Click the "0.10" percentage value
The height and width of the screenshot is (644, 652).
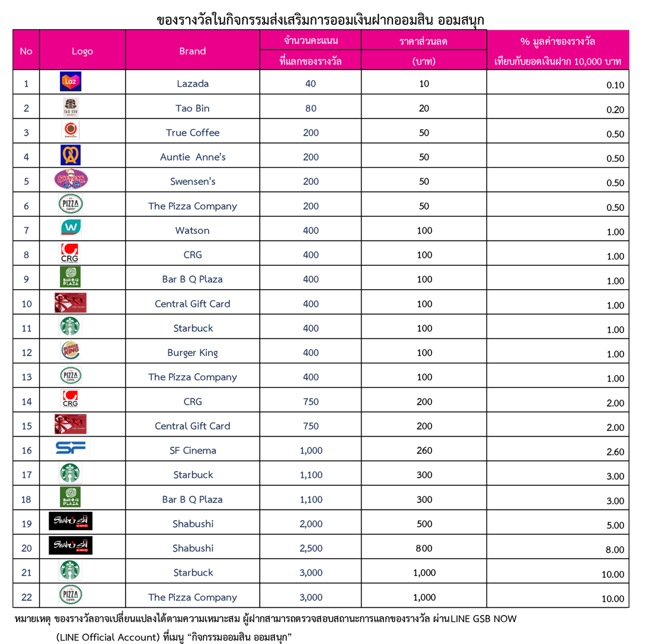615,85
